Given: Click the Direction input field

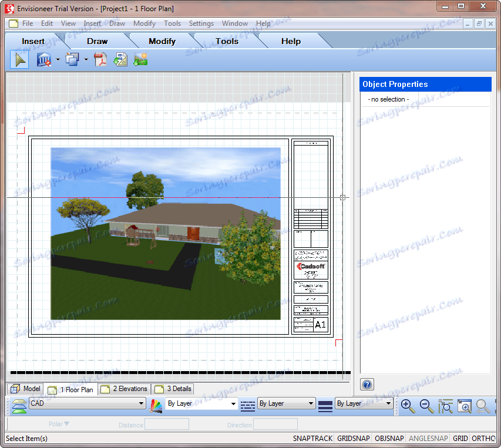Looking at the screenshot, I should (x=275, y=425).
